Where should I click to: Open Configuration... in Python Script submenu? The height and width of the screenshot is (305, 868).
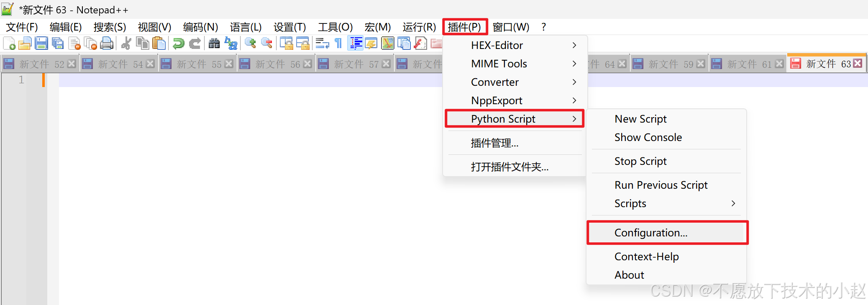coord(667,233)
